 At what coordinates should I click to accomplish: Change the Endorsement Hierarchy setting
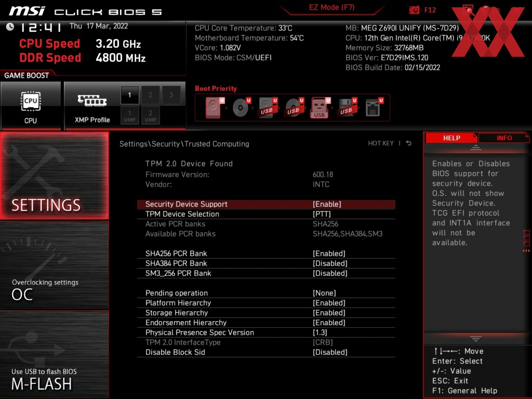266,323
